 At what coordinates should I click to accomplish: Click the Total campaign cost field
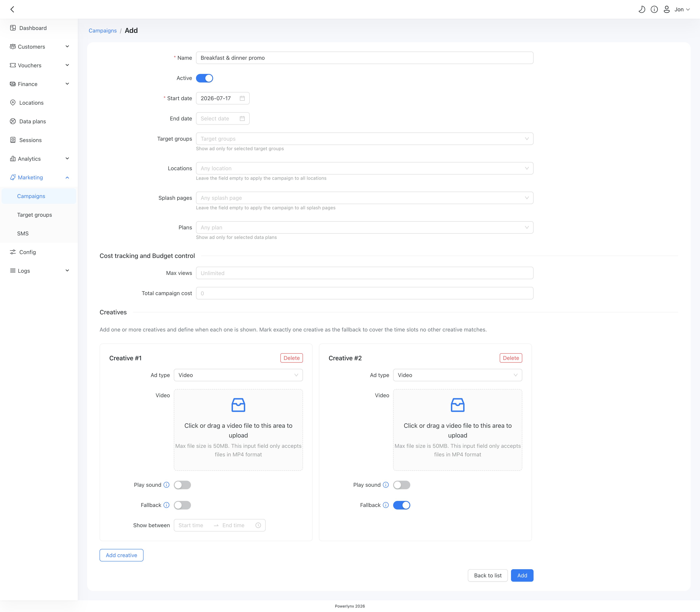click(x=365, y=293)
